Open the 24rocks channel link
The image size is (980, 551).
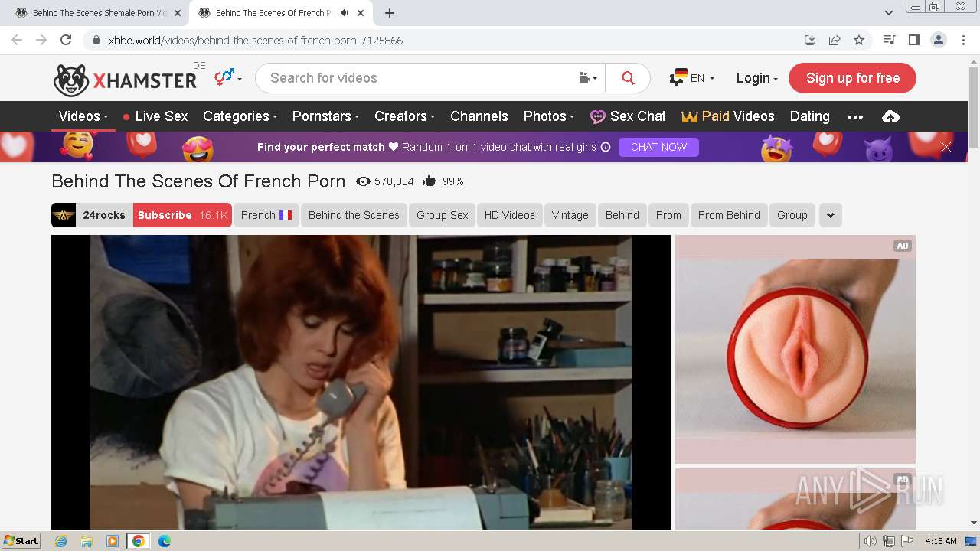click(x=104, y=215)
